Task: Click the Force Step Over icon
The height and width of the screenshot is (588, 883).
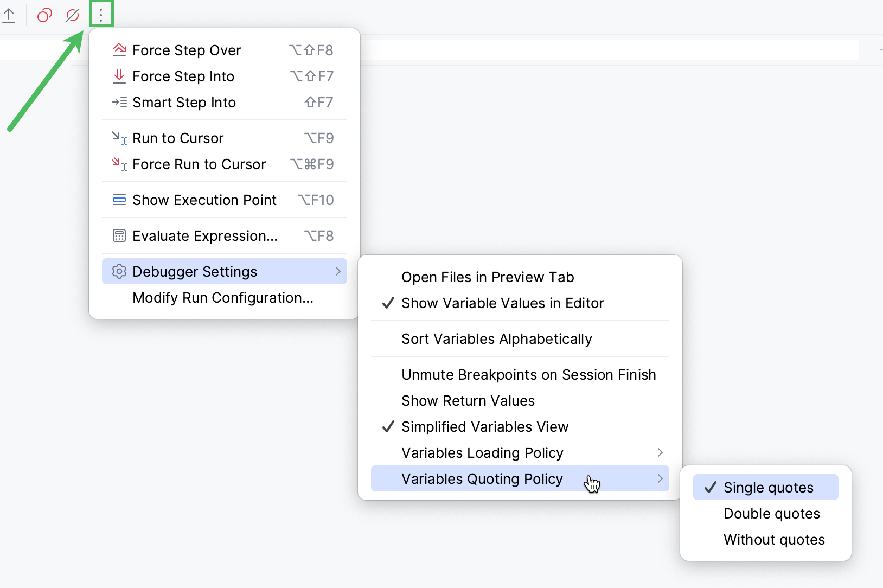Action: 120,49
